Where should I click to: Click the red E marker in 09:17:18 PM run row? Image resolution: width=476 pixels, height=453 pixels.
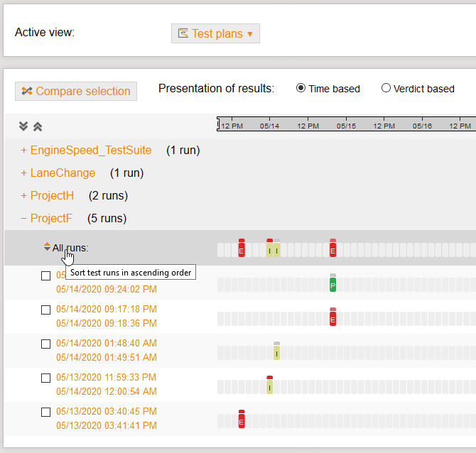[x=332, y=318]
